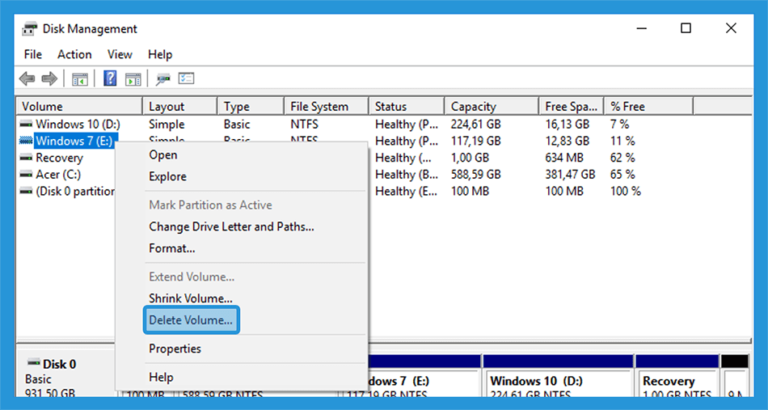Viewport: 768px width, 410px height.
Task: Click the Show/Hide Action Pane toolbar icon
Action: coord(133,78)
